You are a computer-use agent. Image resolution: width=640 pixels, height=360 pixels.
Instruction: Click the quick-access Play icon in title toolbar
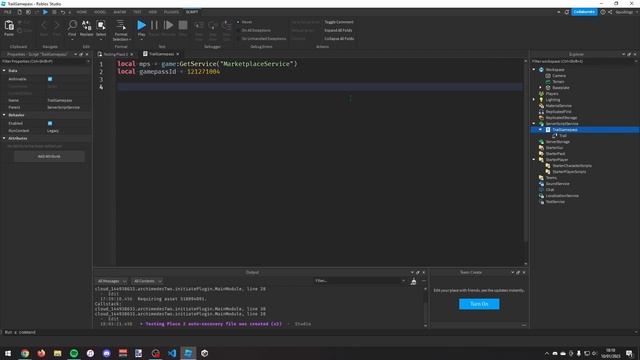tap(45, 12)
